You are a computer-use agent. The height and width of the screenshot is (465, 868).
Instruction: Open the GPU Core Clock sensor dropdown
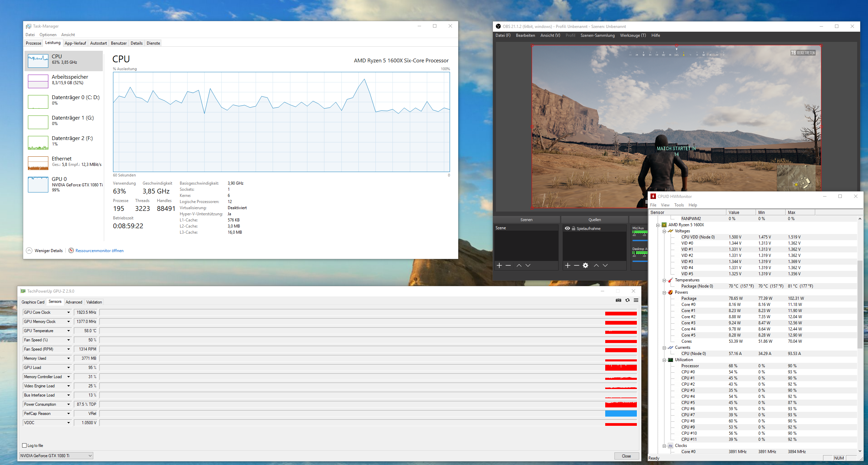[68, 312]
